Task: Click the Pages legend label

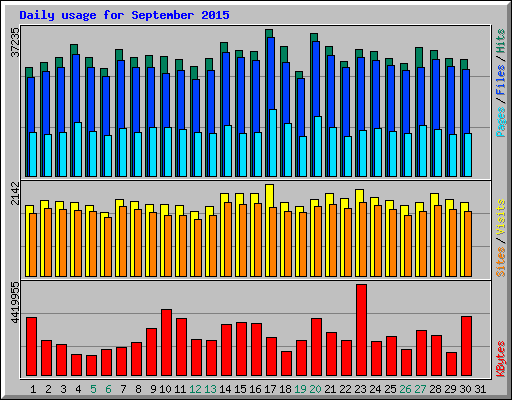Action: click(x=501, y=122)
